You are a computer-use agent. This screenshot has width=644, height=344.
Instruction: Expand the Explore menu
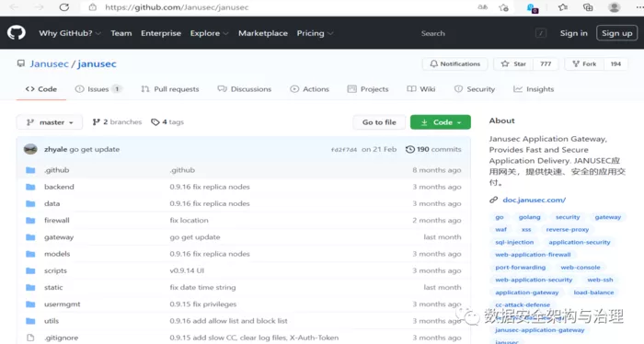209,33
